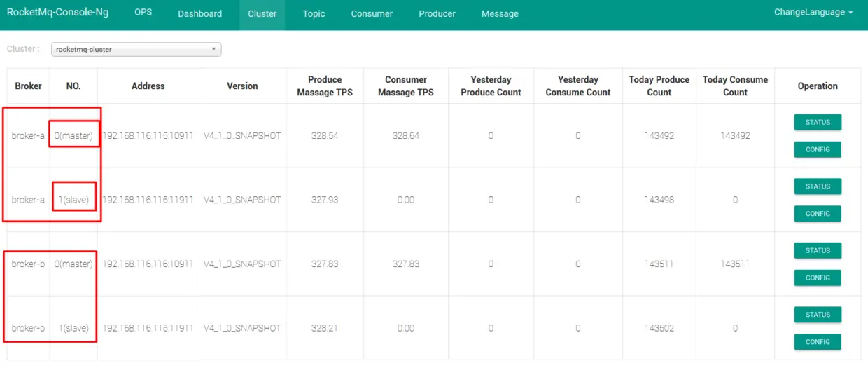View STATUS of broker-a slave
This screenshot has width=868, height=368.
[x=818, y=186]
